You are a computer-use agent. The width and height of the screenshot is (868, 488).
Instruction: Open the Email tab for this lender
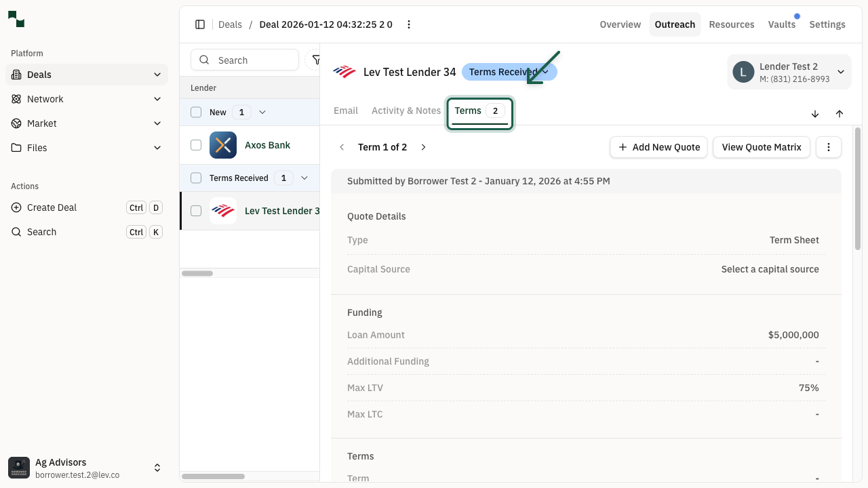coord(346,110)
